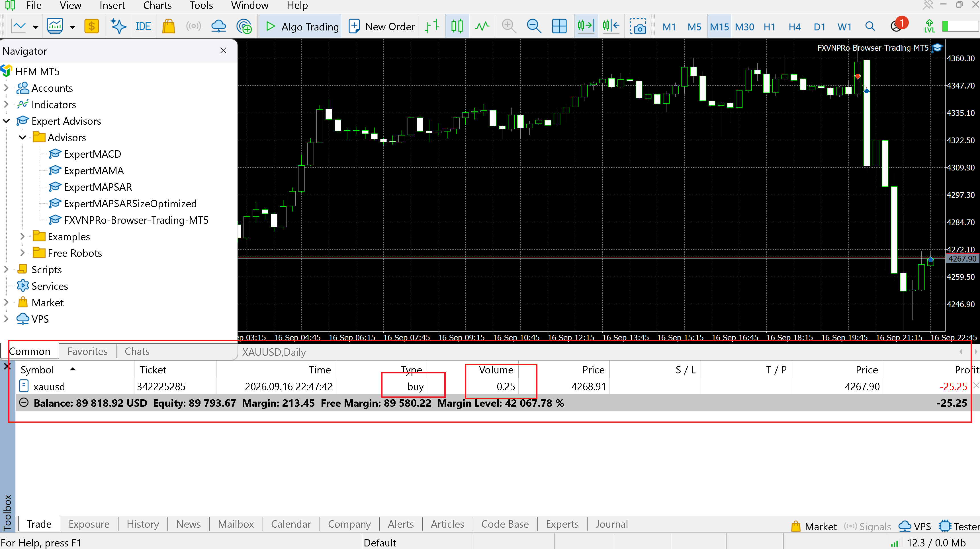
Task: Click the cloud VPS toolbar icon
Action: pos(218,27)
